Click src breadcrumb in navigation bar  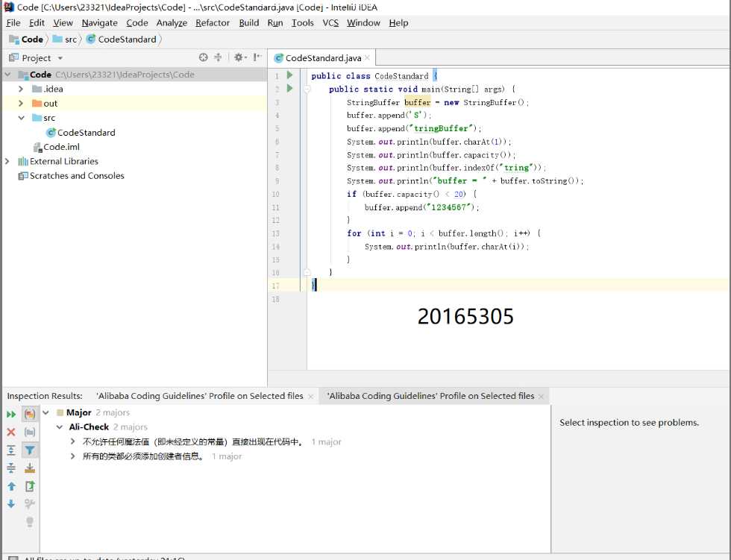click(x=65, y=40)
